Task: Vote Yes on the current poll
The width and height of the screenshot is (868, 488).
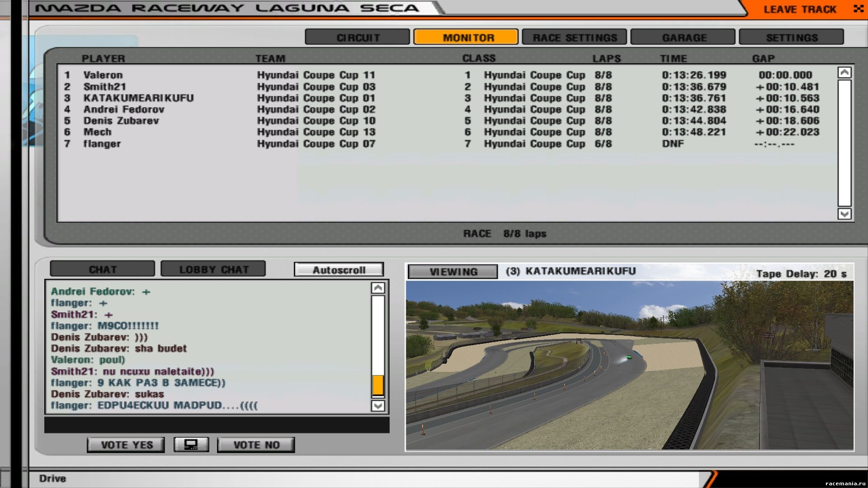Action: 126,445
